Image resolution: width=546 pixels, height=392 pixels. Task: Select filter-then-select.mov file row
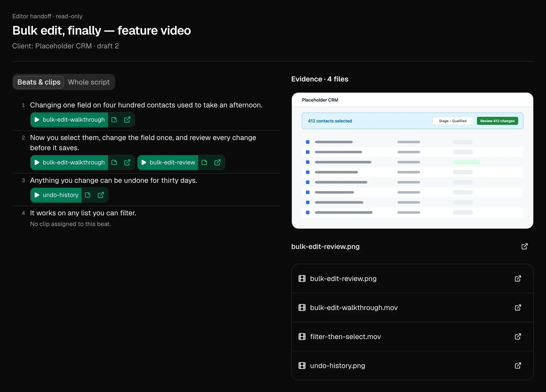point(412,337)
